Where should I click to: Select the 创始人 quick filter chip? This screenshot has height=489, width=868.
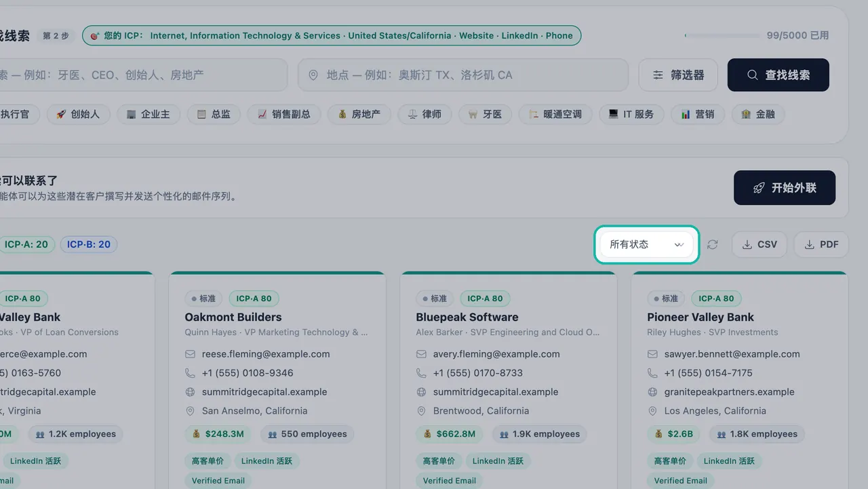point(78,114)
